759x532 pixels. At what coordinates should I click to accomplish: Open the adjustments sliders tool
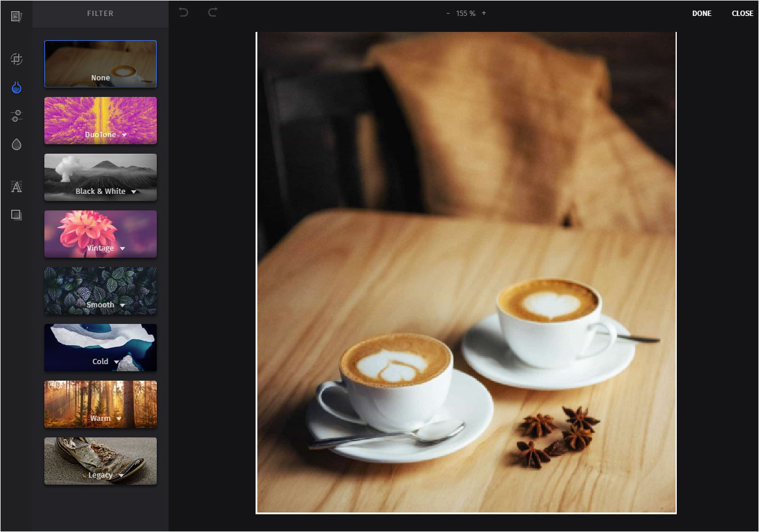click(17, 116)
